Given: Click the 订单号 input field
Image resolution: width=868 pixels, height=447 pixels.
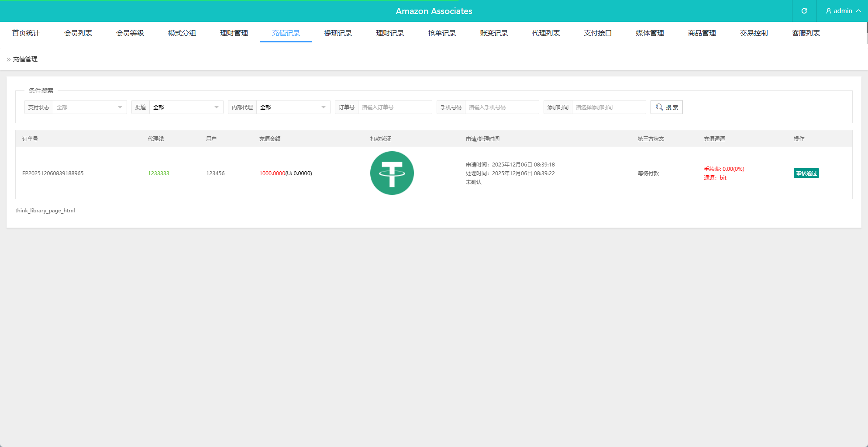Looking at the screenshot, I should (394, 107).
